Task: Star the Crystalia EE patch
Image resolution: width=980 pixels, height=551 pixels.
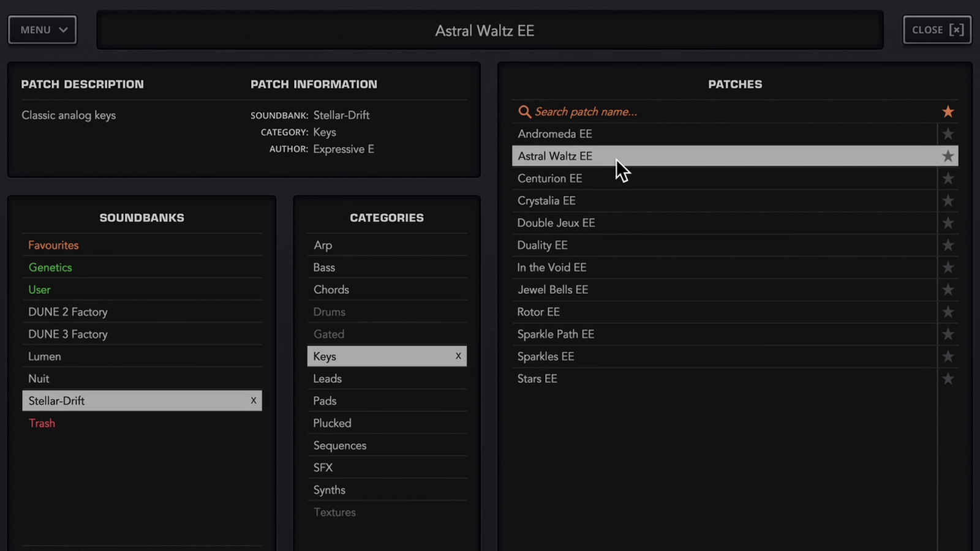Action: click(948, 201)
